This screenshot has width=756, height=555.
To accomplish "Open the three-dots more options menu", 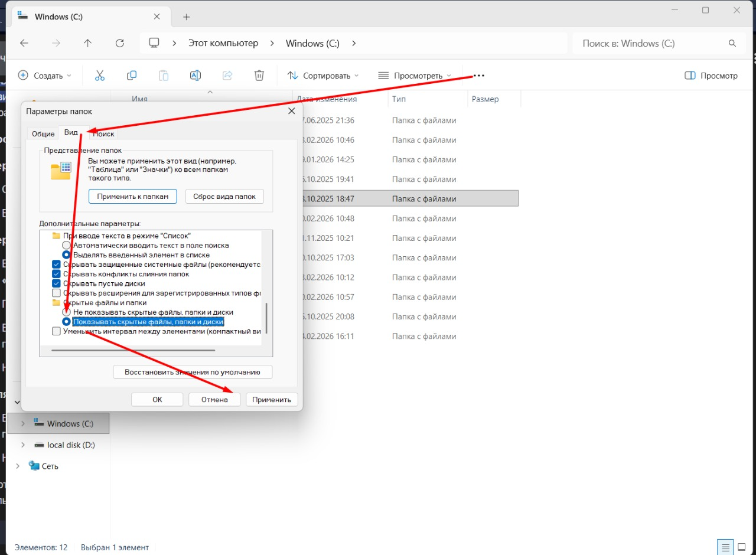I will (x=479, y=76).
